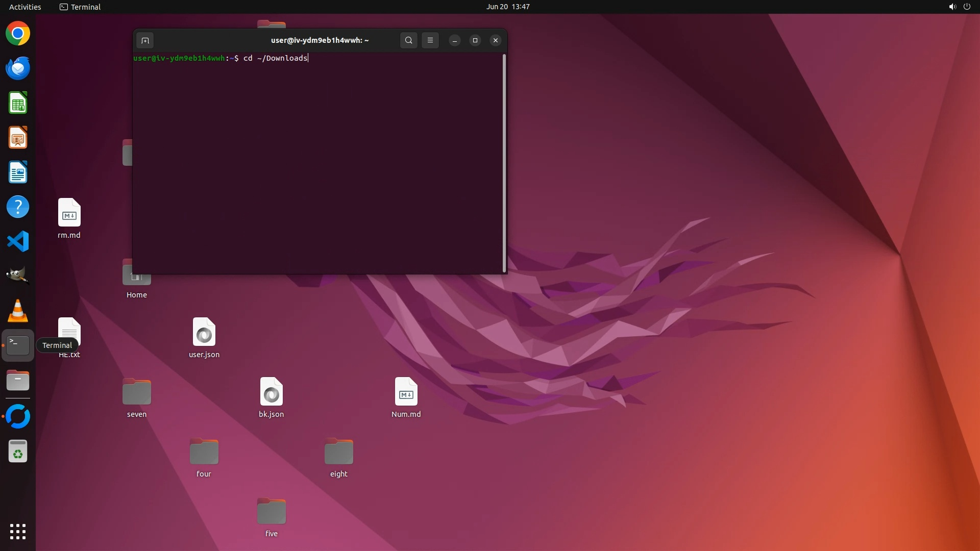Select the user.json desktop file

204,337
